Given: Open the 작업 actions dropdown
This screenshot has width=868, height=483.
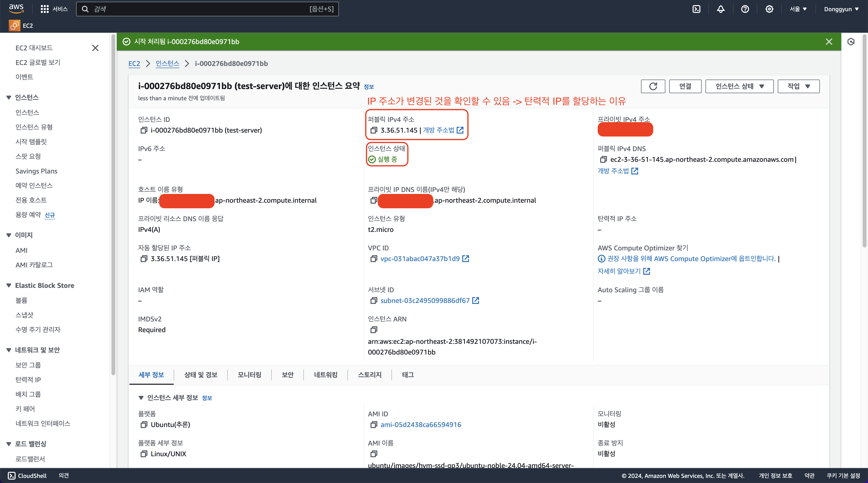Looking at the screenshot, I should point(798,86).
